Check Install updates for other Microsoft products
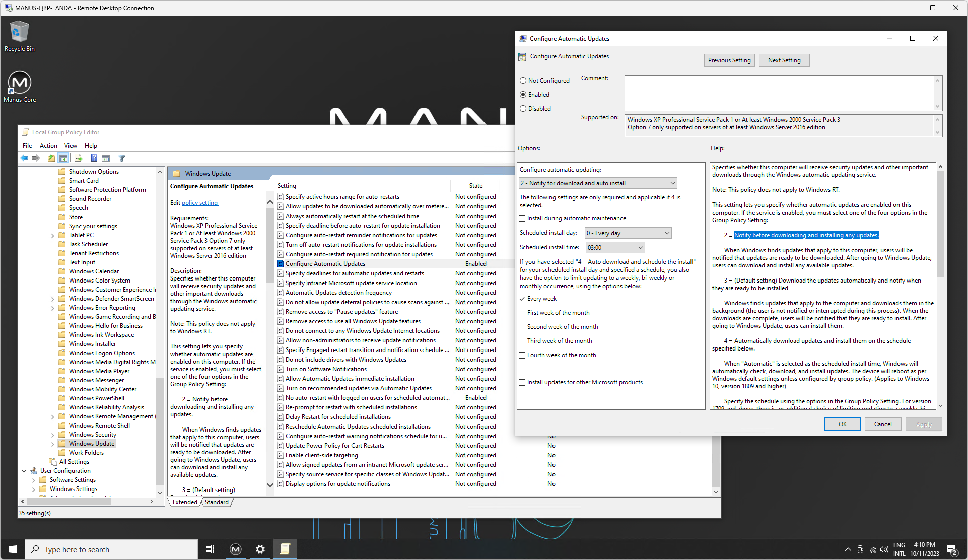The height and width of the screenshot is (560, 968). (522, 383)
